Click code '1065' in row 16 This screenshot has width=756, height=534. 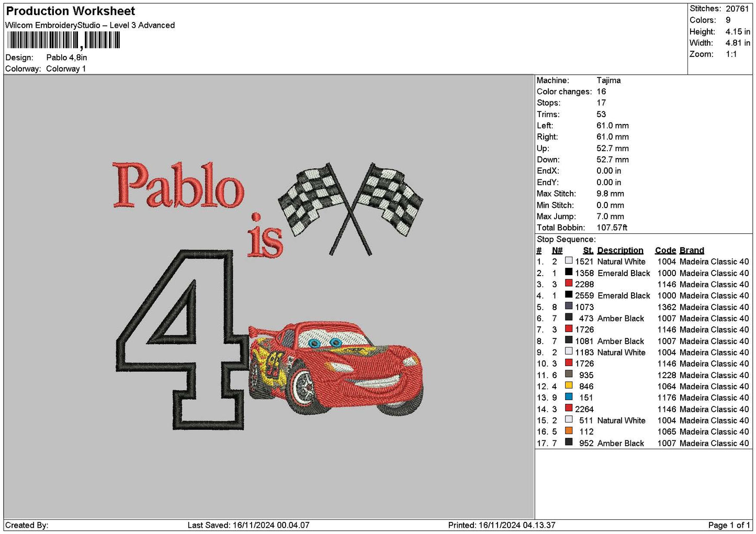(x=667, y=431)
